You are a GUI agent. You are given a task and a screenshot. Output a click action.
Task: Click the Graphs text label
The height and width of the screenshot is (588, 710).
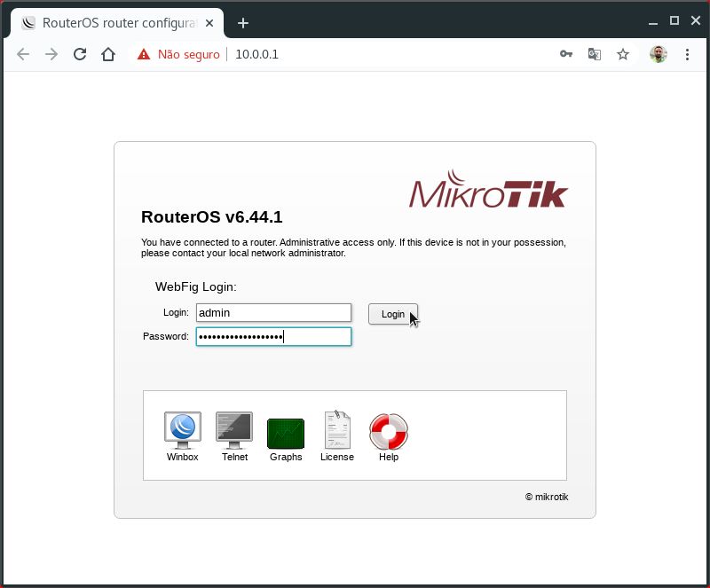(x=286, y=457)
